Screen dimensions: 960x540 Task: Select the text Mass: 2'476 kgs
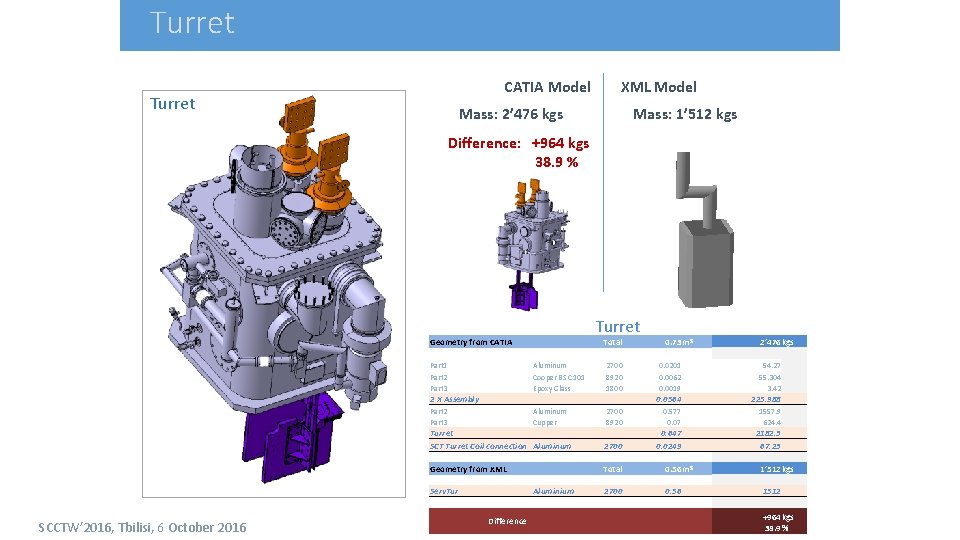511,114
